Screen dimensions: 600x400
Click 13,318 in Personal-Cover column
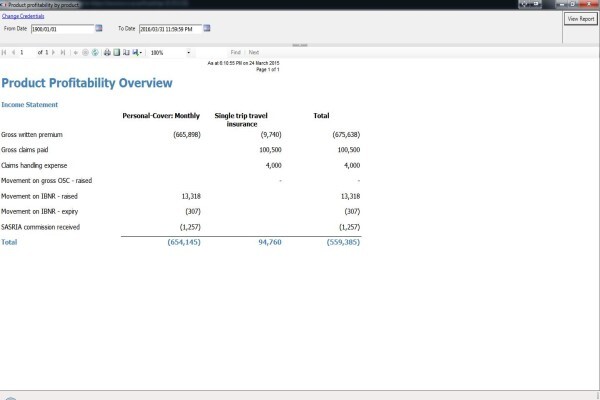click(x=191, y=196)
